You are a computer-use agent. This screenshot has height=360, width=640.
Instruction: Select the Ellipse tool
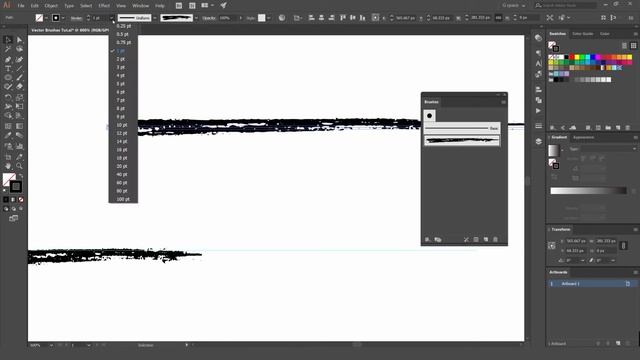pos(8,78)
